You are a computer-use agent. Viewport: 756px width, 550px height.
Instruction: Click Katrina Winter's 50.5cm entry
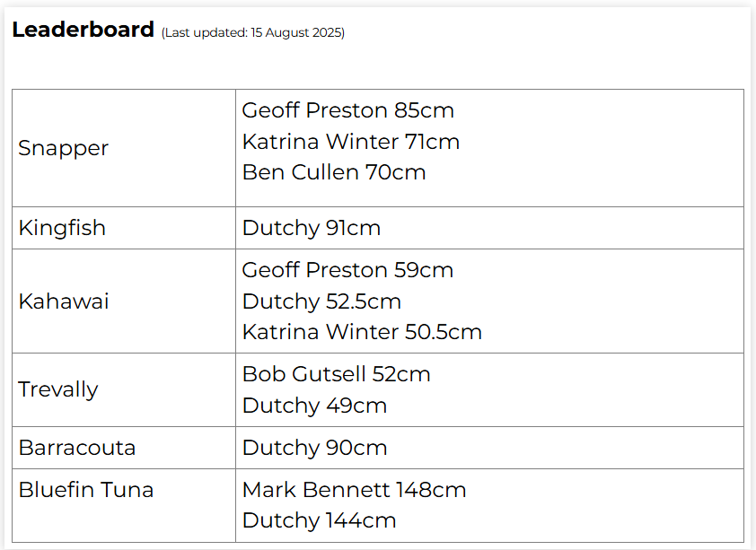pyautogui.click(x=362, y=332)
